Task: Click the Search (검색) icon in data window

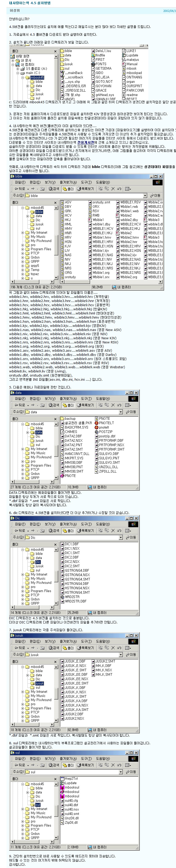Action: coord(54,405)
